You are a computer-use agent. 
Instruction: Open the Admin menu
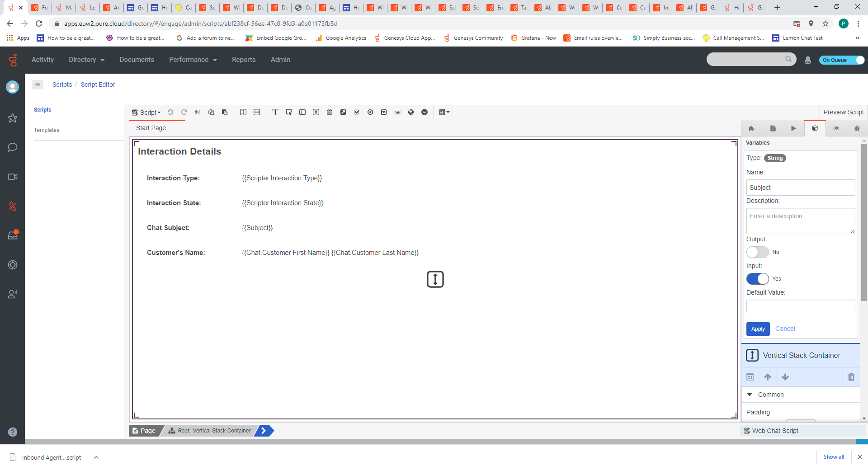(280, 60)
